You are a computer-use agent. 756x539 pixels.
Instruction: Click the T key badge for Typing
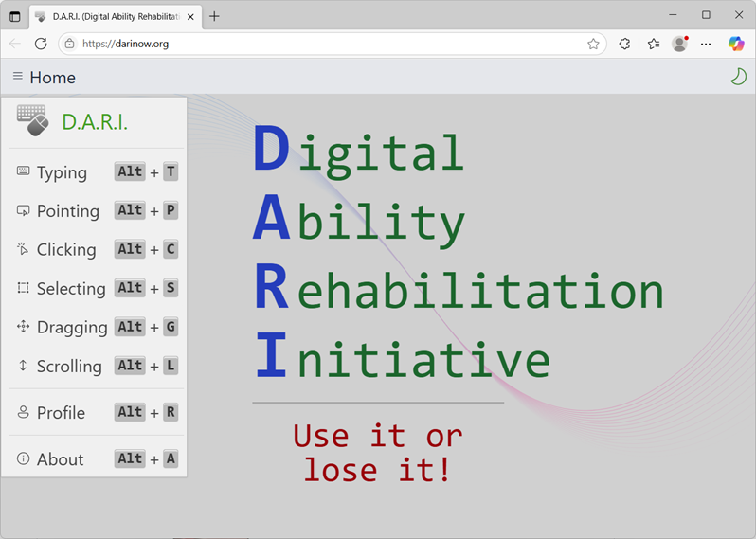171,171
